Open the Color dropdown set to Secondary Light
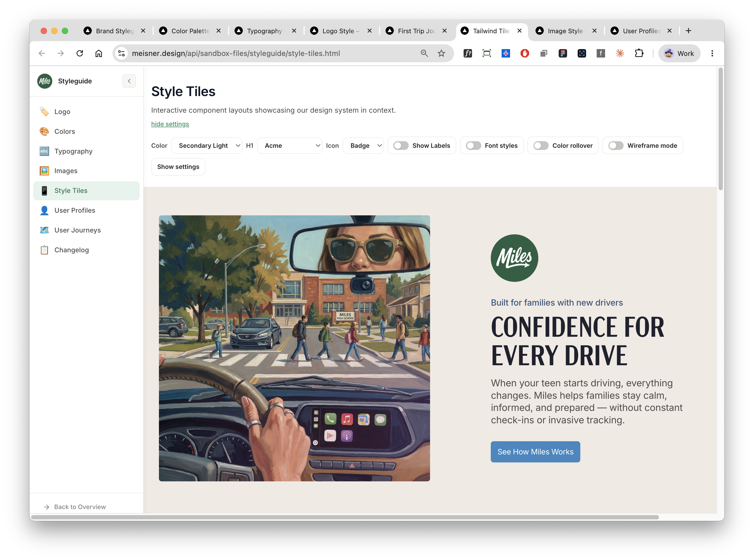This screenshot has height=560, width=754. [x=206, y=145]
